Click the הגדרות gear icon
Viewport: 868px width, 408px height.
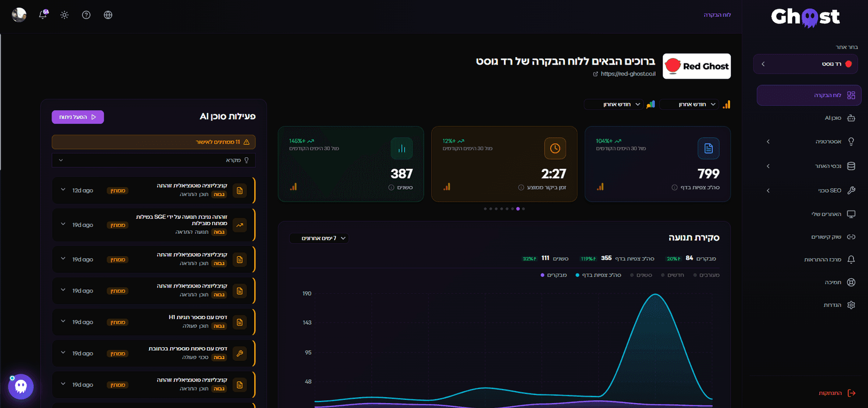click(x=851, y=305)
